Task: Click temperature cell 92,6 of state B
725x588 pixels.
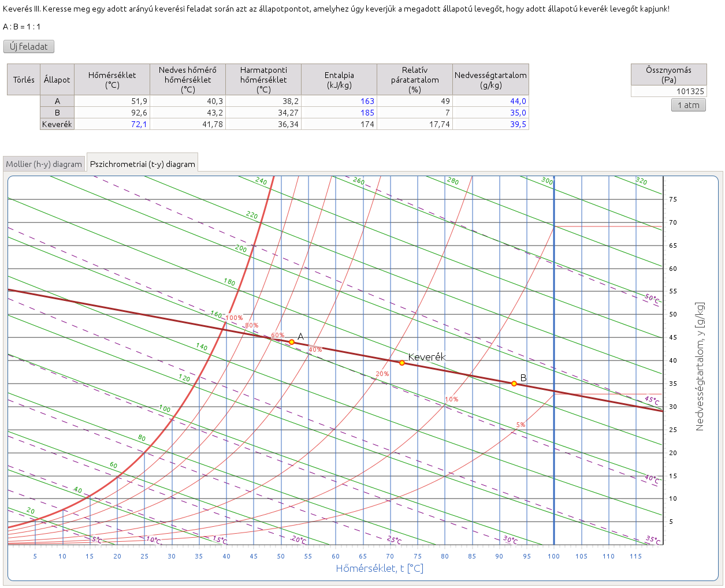Action: point(112,113)
